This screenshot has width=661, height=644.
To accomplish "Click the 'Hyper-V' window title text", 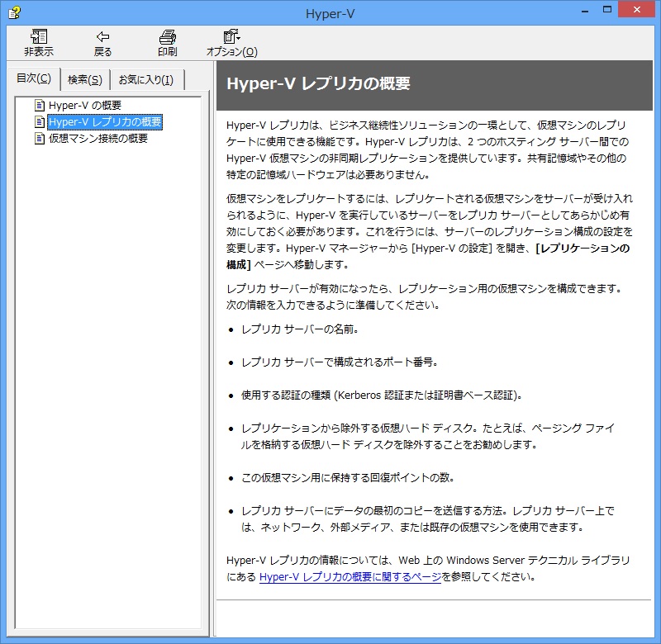I will [x=330, y=14].
